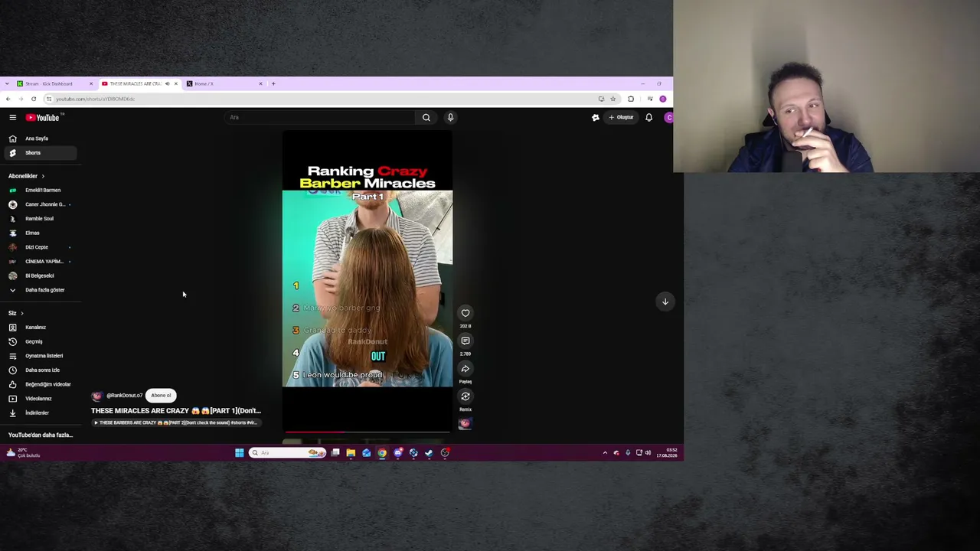Image resolution: width=980 pixels, height=551 pixels.
Task: Click the YouTube search magnifier button
Action: coord(426,117)
